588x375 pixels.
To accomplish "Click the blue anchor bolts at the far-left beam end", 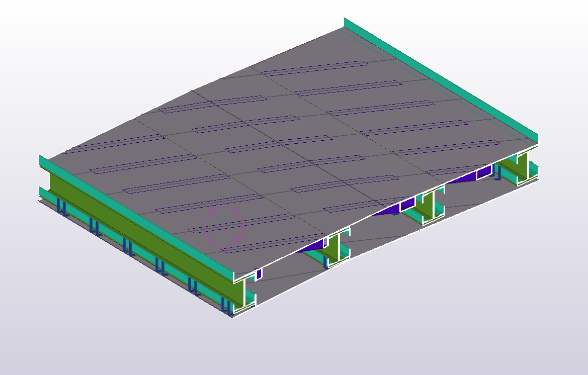I will (62, 206).
